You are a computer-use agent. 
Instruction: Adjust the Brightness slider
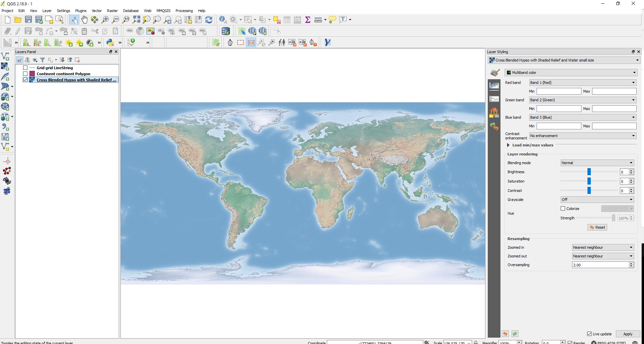589,172
